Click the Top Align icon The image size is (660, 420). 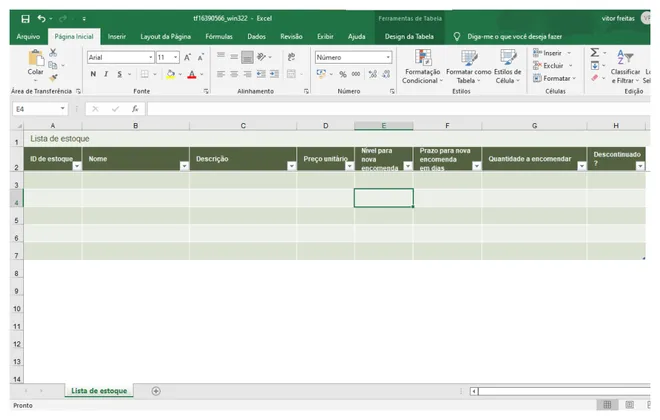click(221, 56)
